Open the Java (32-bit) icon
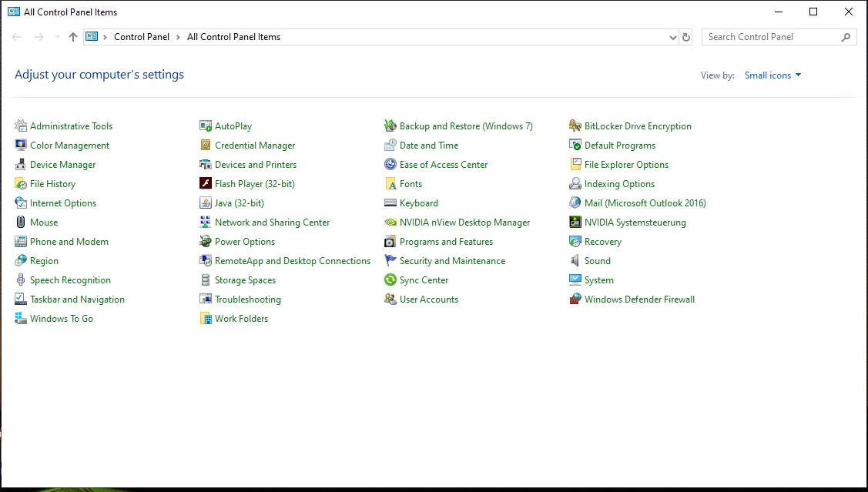The image size is (868, 492). click(206, 203)
